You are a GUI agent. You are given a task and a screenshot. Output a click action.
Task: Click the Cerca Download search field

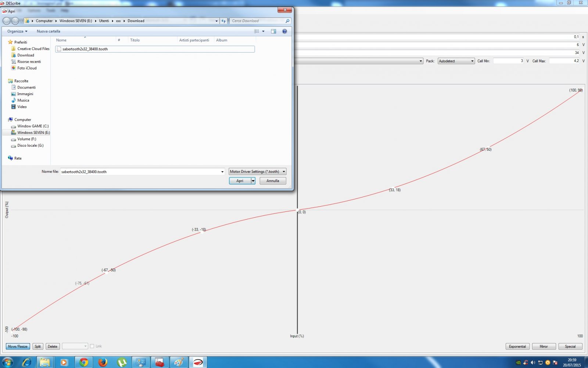pos(257,21)
